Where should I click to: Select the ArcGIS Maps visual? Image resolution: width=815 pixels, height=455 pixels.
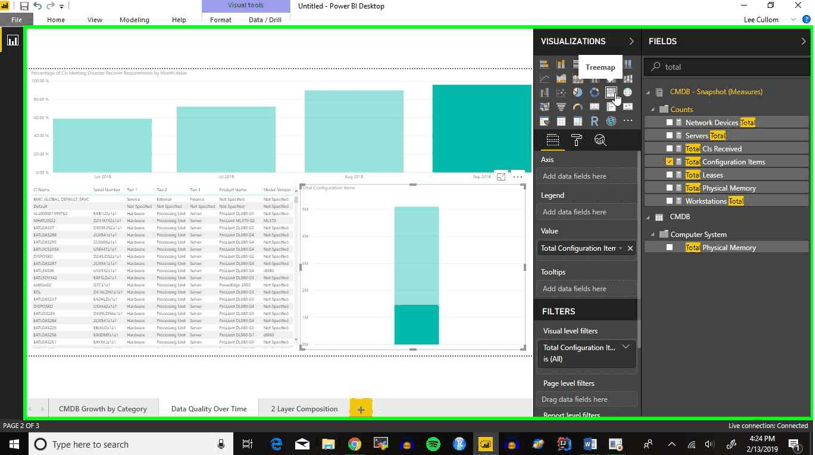(x=611, y=121)
